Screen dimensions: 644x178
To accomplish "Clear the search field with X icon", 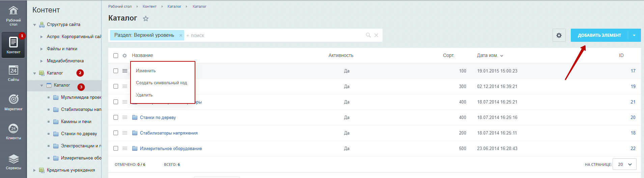I will 376,35.
